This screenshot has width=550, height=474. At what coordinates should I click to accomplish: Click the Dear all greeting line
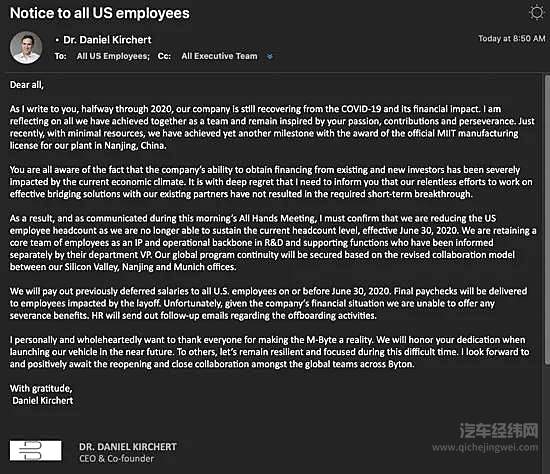pos(27,85)
